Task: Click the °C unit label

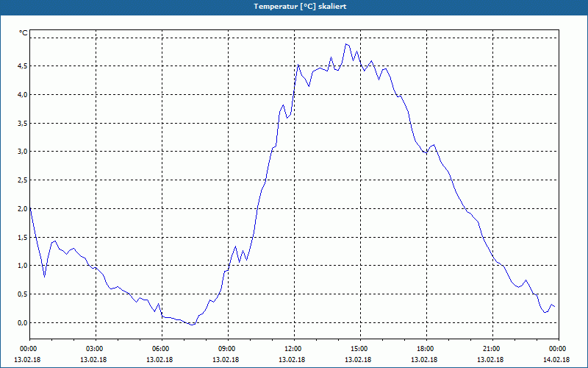Action: pos(24,33)
